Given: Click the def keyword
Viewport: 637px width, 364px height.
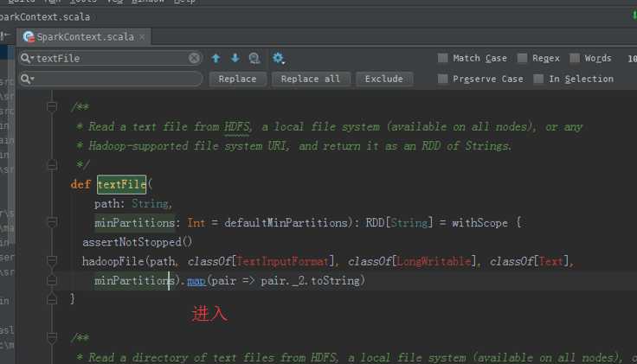Looking at the screenshot, I should point(80,184).
